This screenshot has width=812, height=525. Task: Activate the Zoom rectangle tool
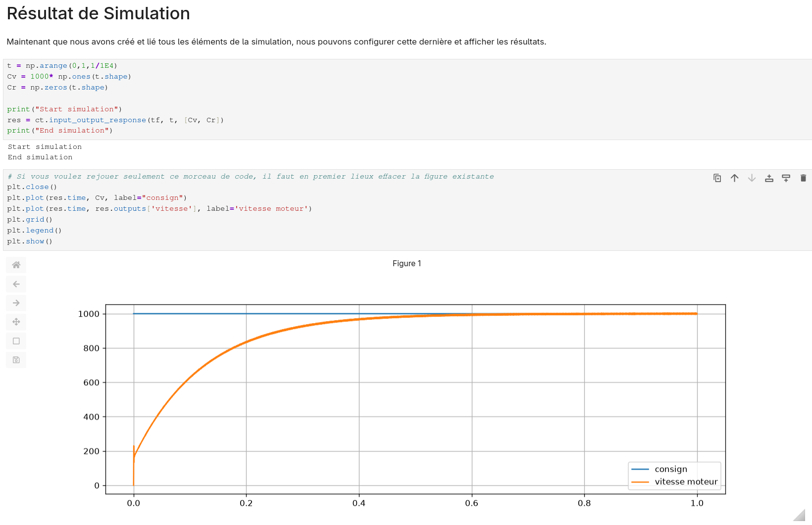(x=16, y=341)
